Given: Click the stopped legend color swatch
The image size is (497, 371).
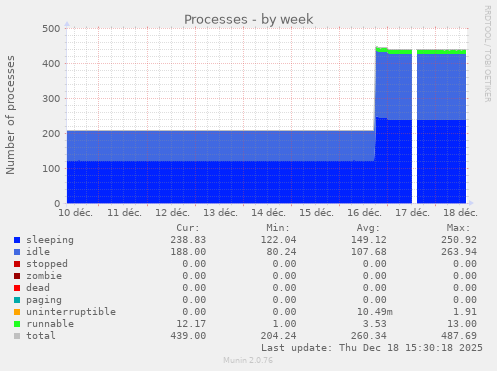Looking at the screenshot, I should [x=17, y=264].
